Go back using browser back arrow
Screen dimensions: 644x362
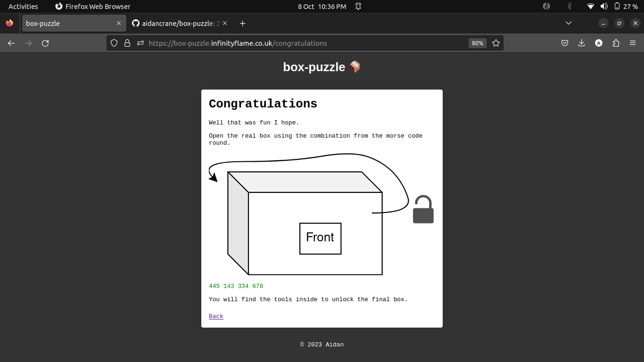tap(11, 43)
